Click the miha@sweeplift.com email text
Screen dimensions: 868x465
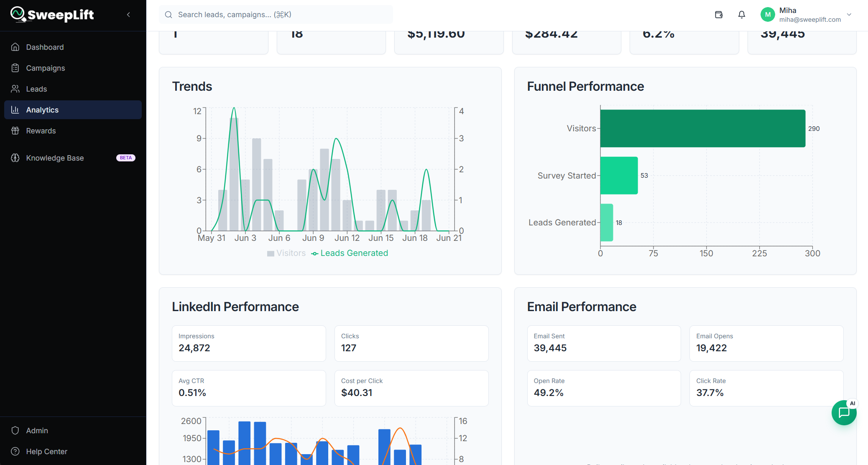point(810,20)
